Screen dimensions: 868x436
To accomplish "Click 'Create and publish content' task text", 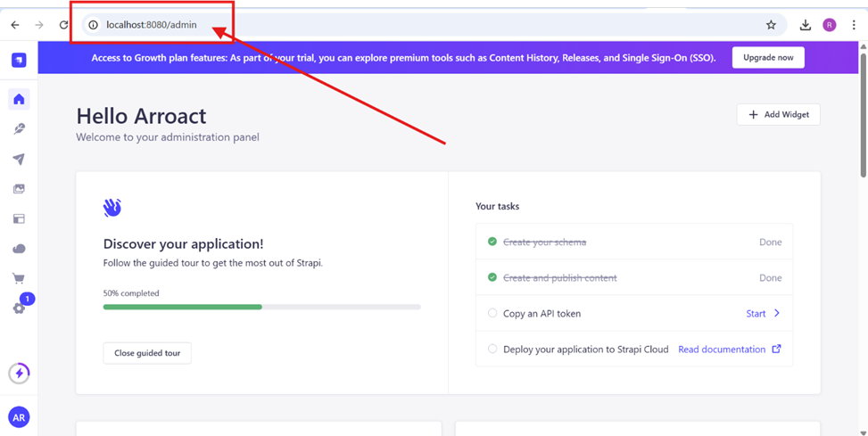I will (559, 278).
